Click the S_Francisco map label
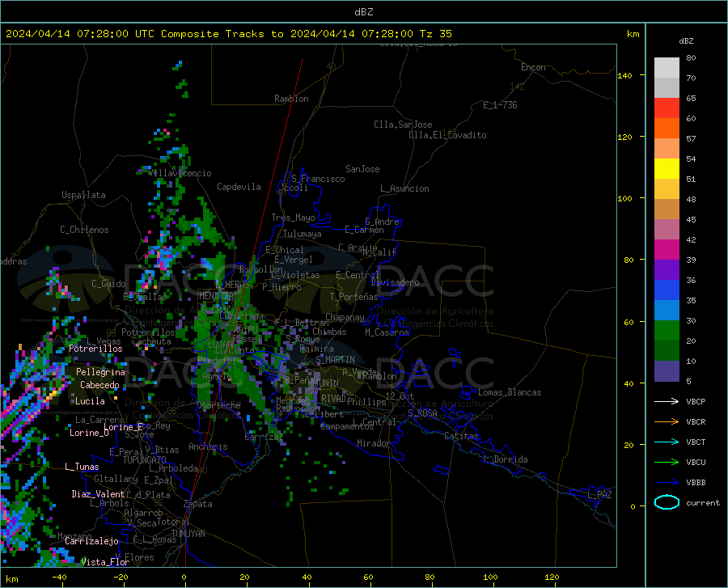728x588 pixels. coord(318,179)
